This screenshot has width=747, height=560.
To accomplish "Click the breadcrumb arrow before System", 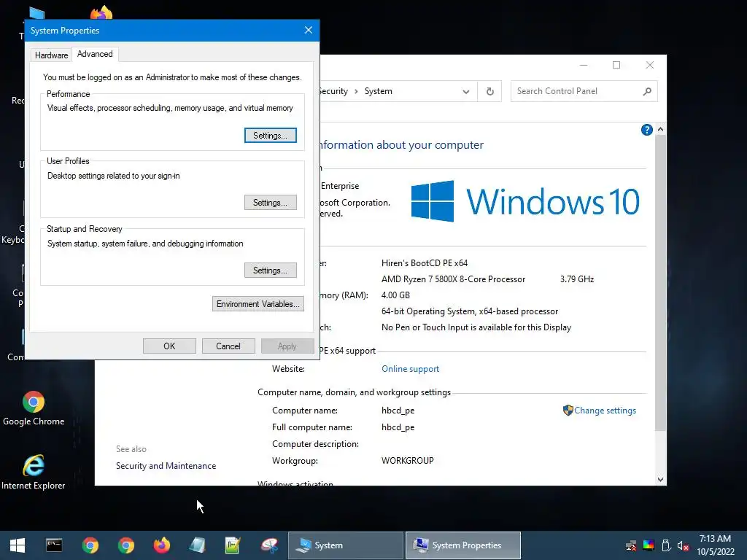I will [x=356, y=91].
